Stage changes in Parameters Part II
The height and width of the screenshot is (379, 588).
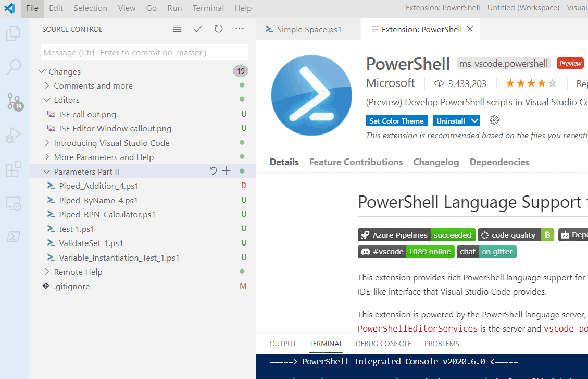[x=226, y=172]
